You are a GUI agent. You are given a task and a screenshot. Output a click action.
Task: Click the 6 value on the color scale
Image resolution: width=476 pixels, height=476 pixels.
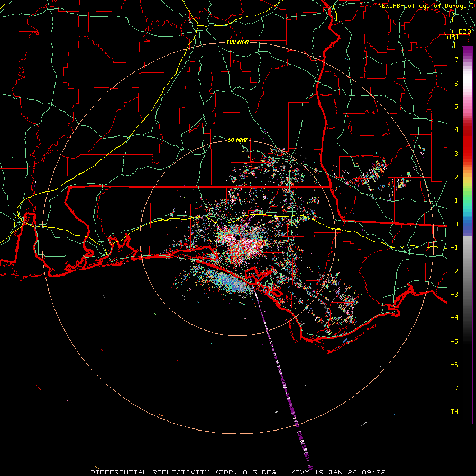[x=456, y=83]
